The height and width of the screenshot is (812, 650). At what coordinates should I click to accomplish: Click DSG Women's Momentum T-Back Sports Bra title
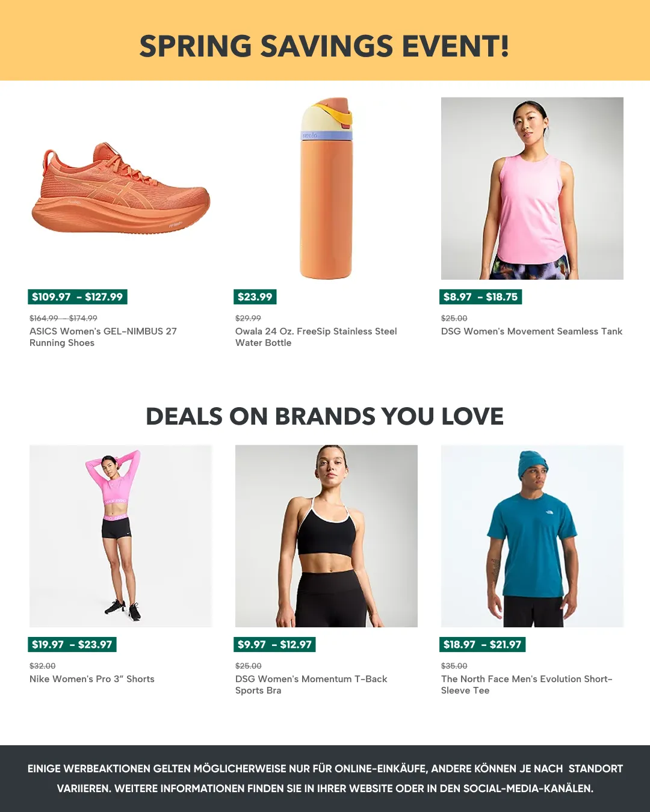click(311, 684)
